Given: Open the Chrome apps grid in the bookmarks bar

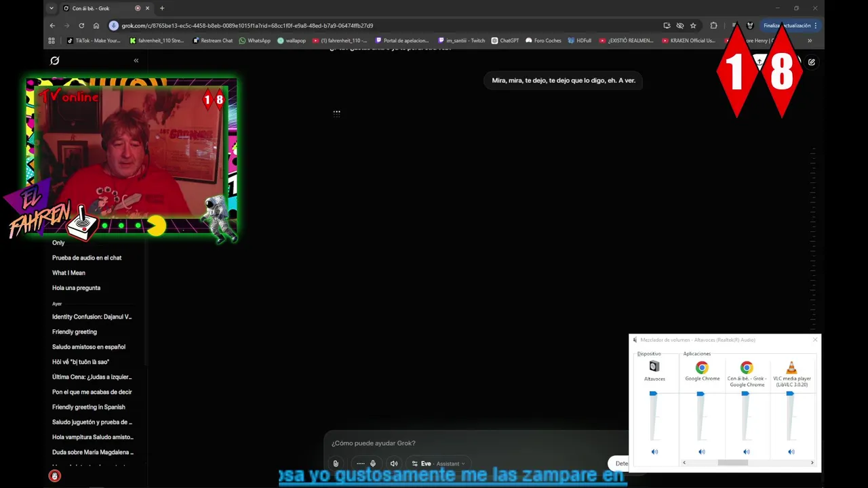Looking at the screenshot, I should click(x=52, y=41).
